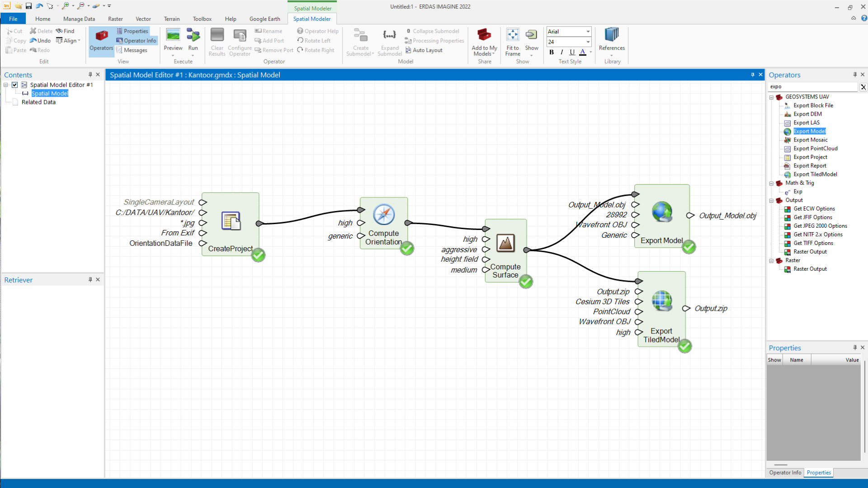The width and height of the screenshot is (868, 488).
Task: Toggle bold text style
Action: tap(552, 52)
